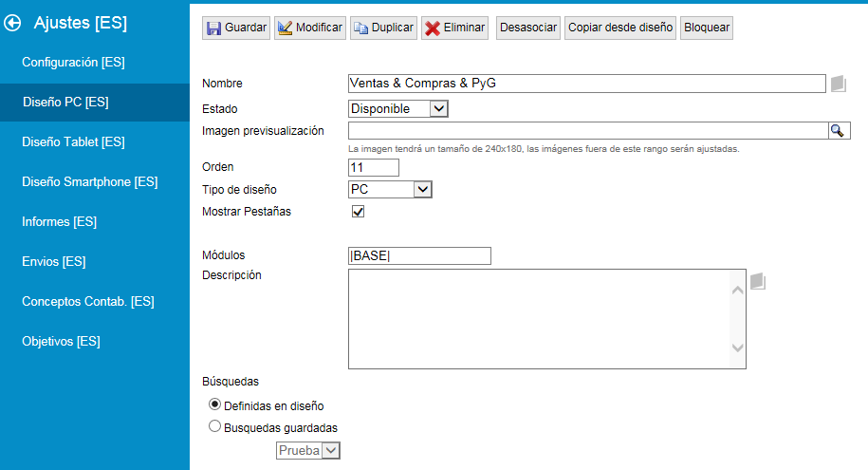Click the back arrow beside Ajustes [ES]

point(13,23)
